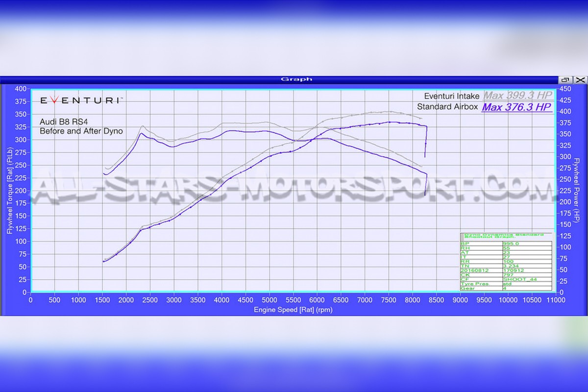
Task: Click the restore window button
Action: (x=565, y=80)
